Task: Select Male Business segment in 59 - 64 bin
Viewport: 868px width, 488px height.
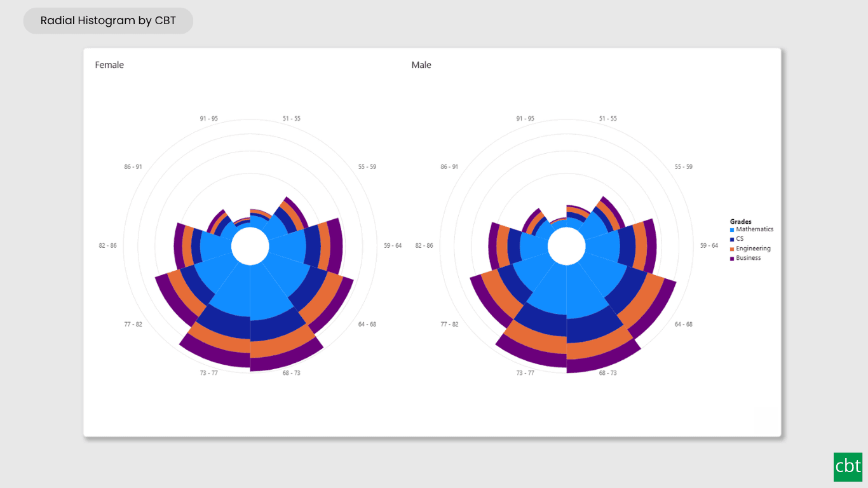Action: coord(651,247)
